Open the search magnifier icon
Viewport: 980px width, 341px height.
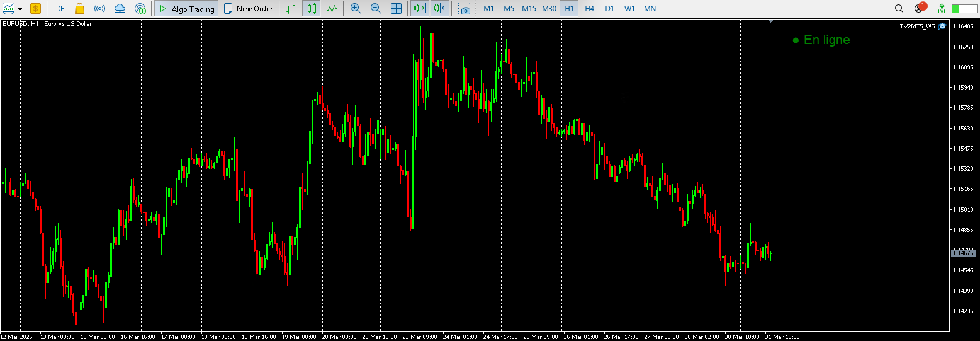tap(899, 9)
